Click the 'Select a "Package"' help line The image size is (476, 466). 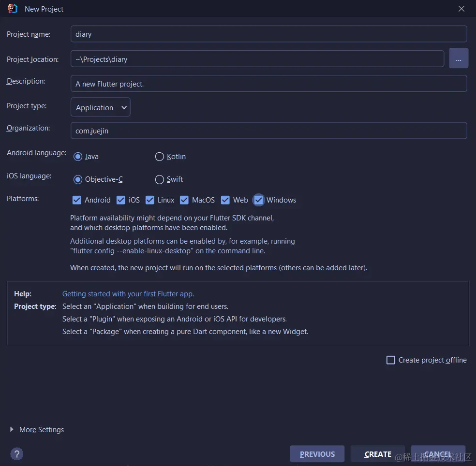click(185, 332)
